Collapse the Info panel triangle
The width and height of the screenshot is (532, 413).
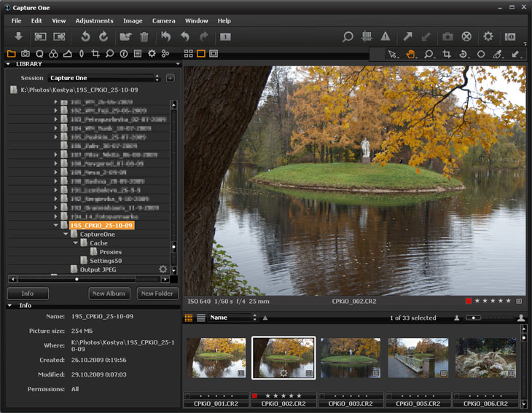coord(9,305)
